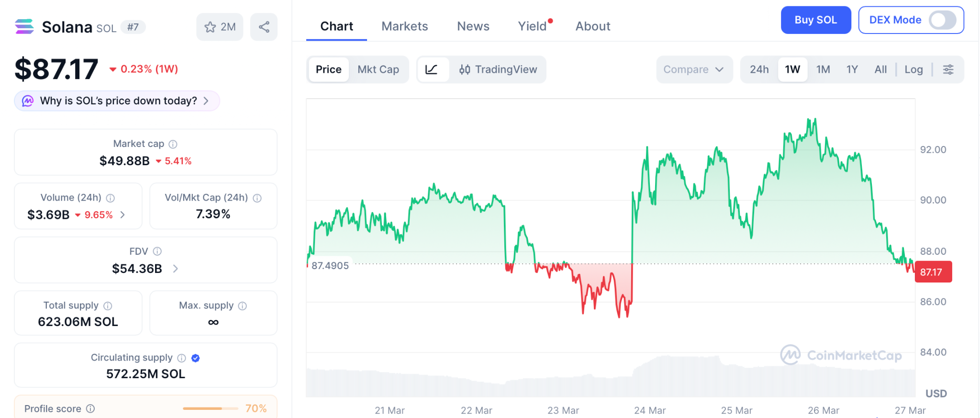
Task: Open the News tab
Action: point(473,26)
